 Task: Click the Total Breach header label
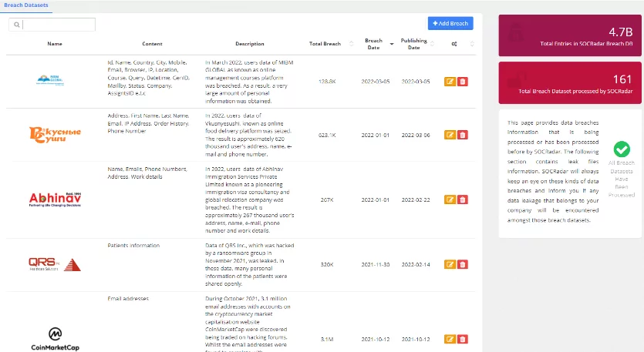(x=325, y=44)
